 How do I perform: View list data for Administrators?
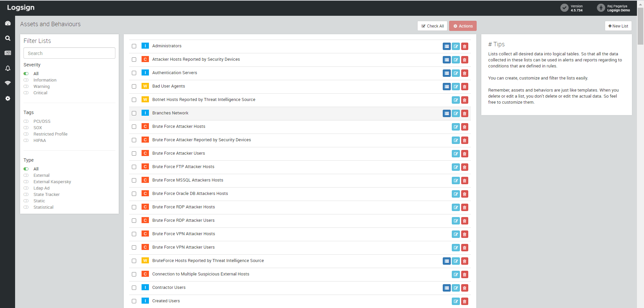tap(446, 46)
